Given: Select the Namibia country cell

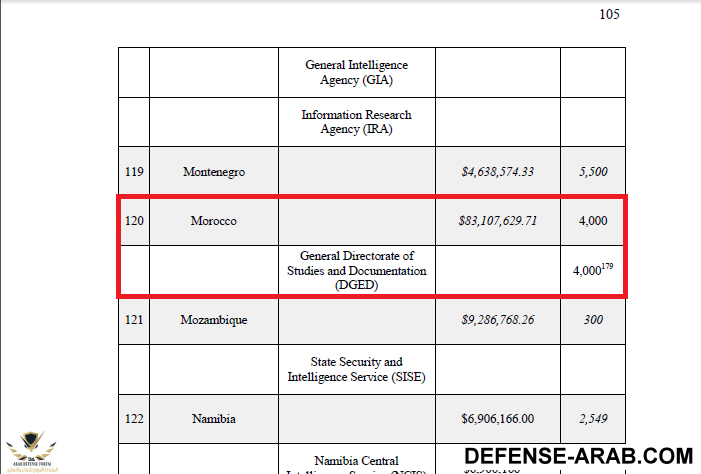Looking at the screenshot, I should pyautogui.click(x=214, y=419).
